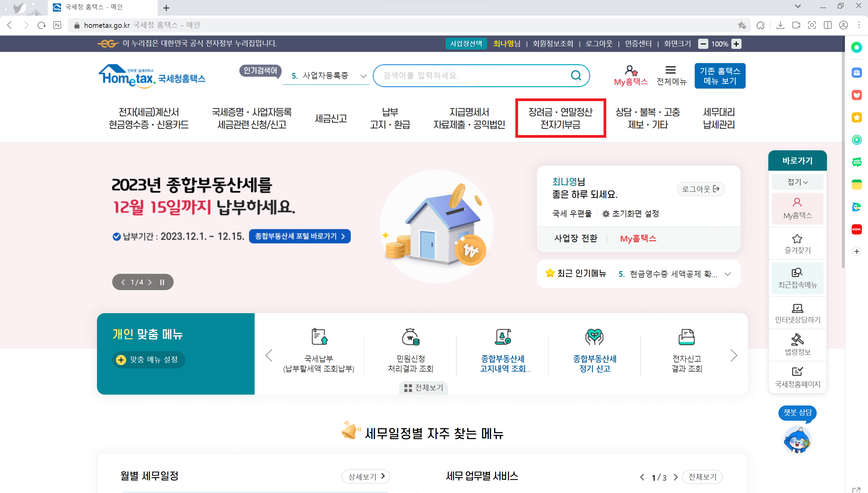The width and height of the screenshot is (868, 493).
Task: Open the 인기검색어 category dropdown
Action: (x=363, y=75)
